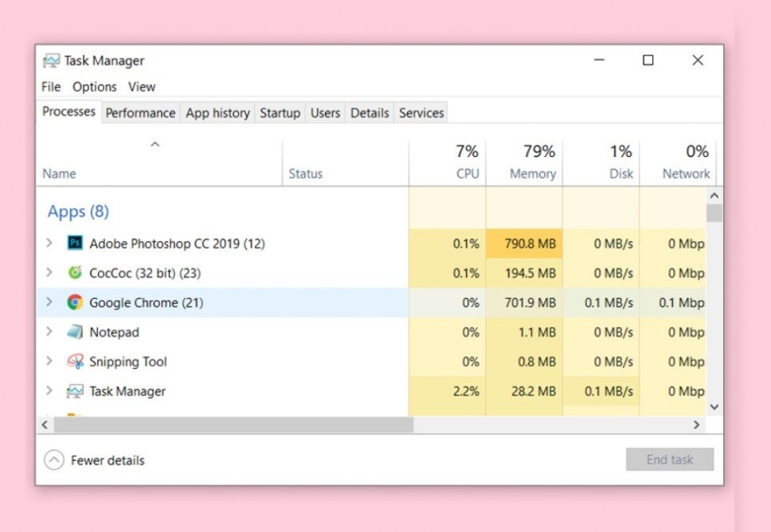Click the Notepad app icon
Viewport: 771px width, 532px height.
click(75, 332)
